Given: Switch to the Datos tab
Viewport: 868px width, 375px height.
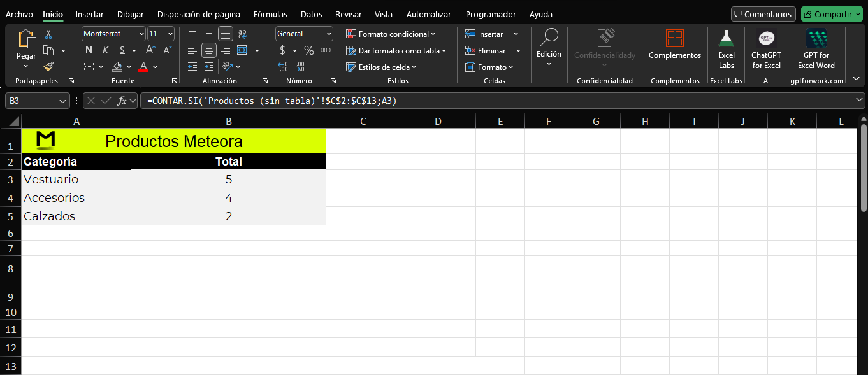Looking at the screenshot, I should pos(312,14).
